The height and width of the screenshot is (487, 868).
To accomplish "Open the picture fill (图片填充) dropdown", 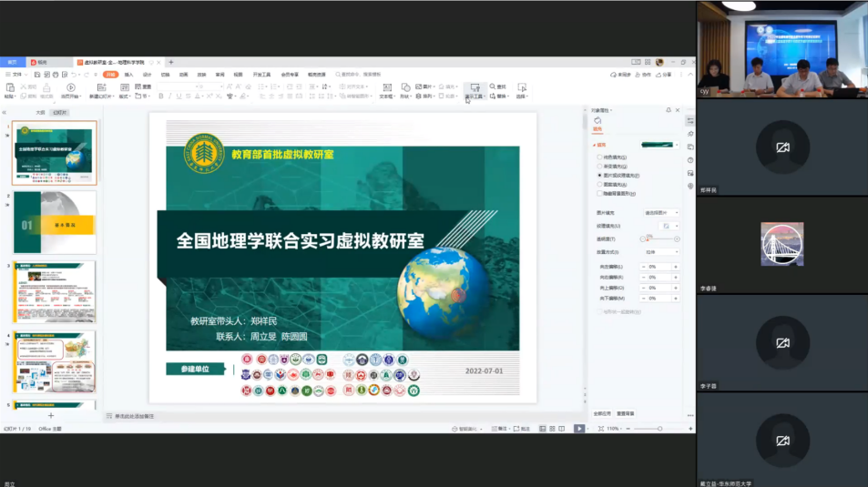I will point(660,212).
